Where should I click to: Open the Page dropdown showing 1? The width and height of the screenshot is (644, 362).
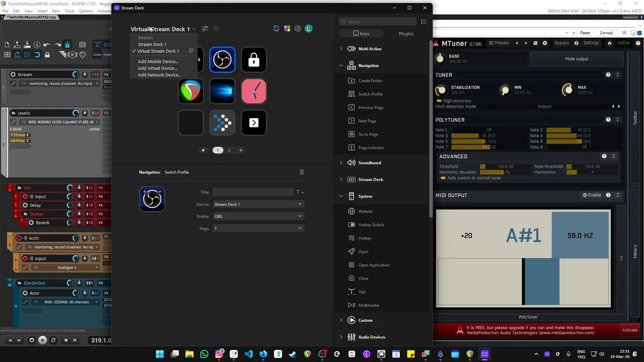click(258, 228)
